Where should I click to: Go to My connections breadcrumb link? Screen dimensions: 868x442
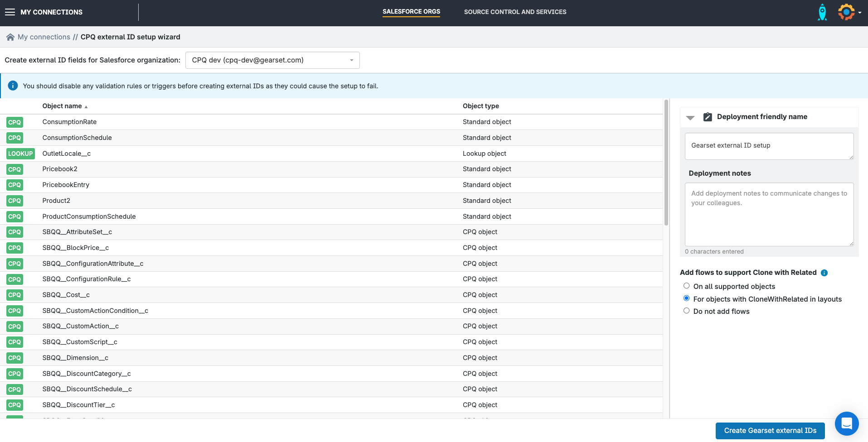44,37
